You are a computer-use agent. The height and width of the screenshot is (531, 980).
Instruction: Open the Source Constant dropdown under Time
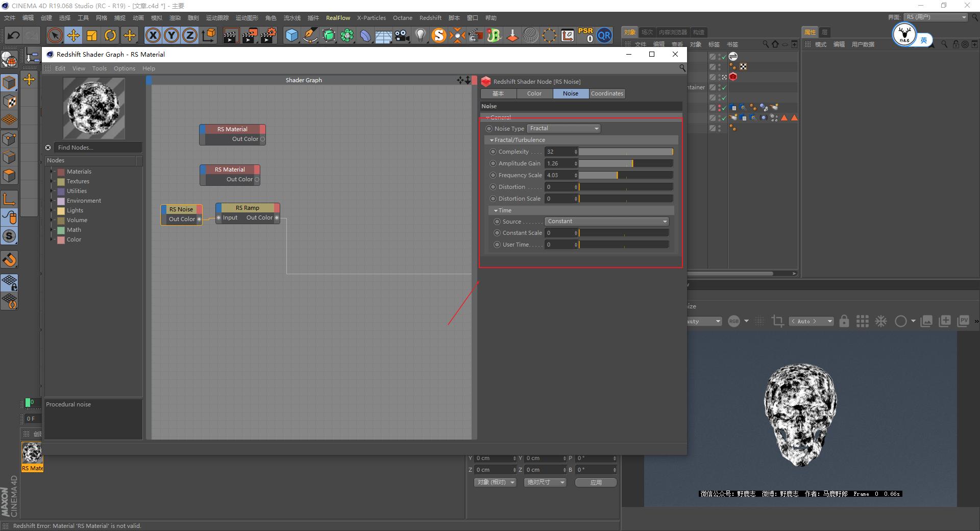pyautogui.click(x=606, y=221)
